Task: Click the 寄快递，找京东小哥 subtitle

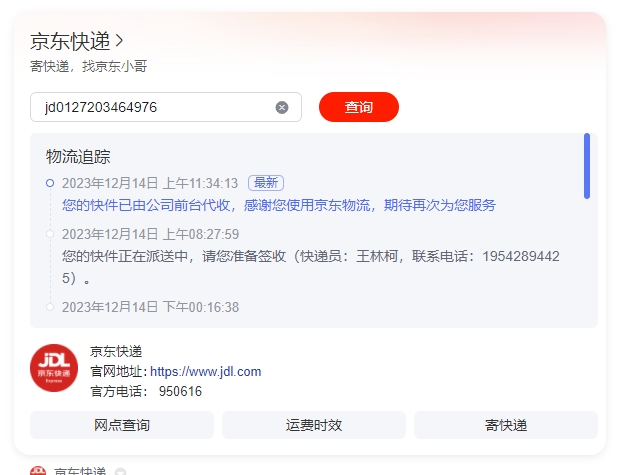Action: click(88, 66)
